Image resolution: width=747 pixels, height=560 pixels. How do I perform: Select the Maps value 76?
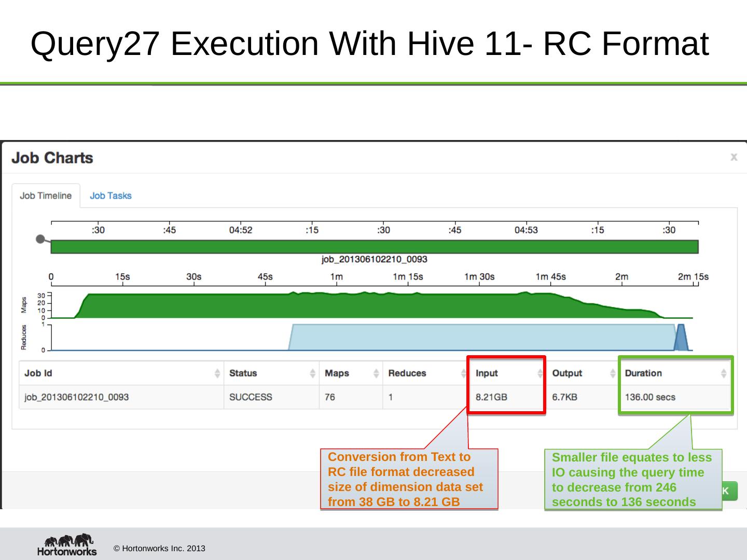click(330, 397)
